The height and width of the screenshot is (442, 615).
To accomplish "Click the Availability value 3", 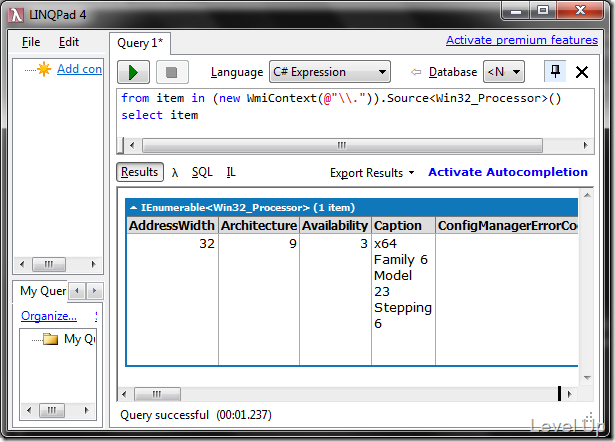I will [x=364, y=244].
